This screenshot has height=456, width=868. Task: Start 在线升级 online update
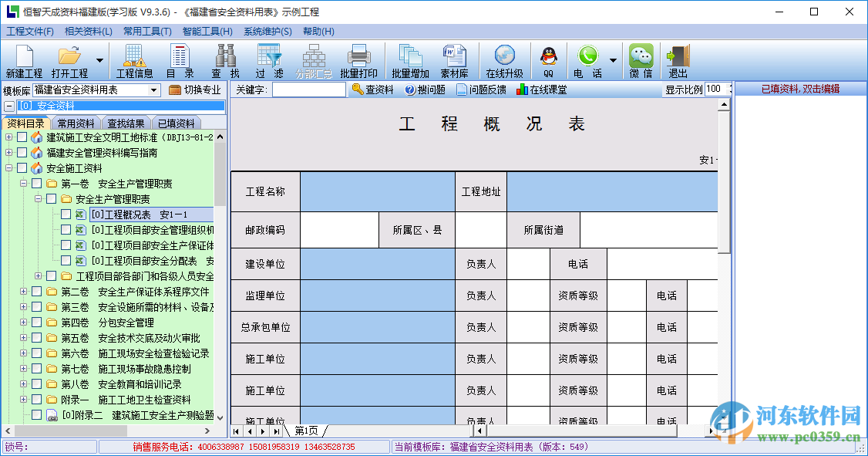[505, 60]
